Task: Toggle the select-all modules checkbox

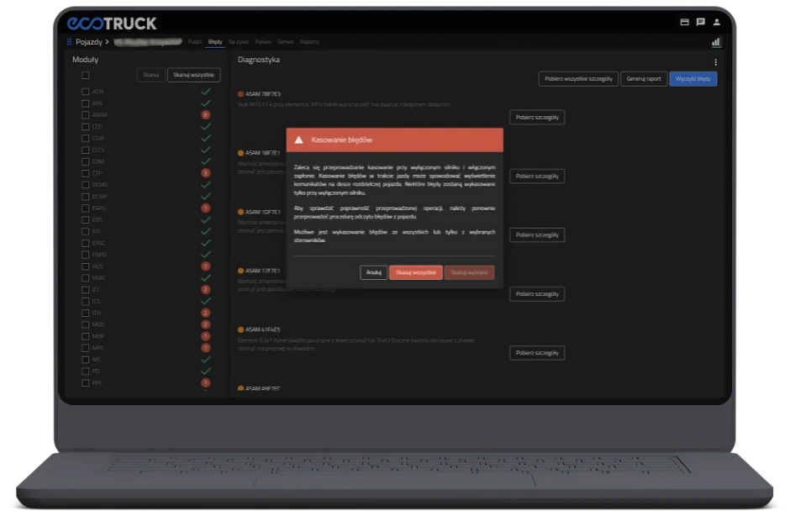Action: point(85,76)
